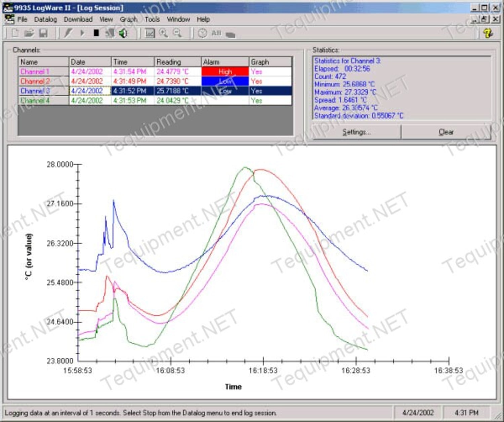
Task: Click the red High alarm cell
Action: point(225,72)
